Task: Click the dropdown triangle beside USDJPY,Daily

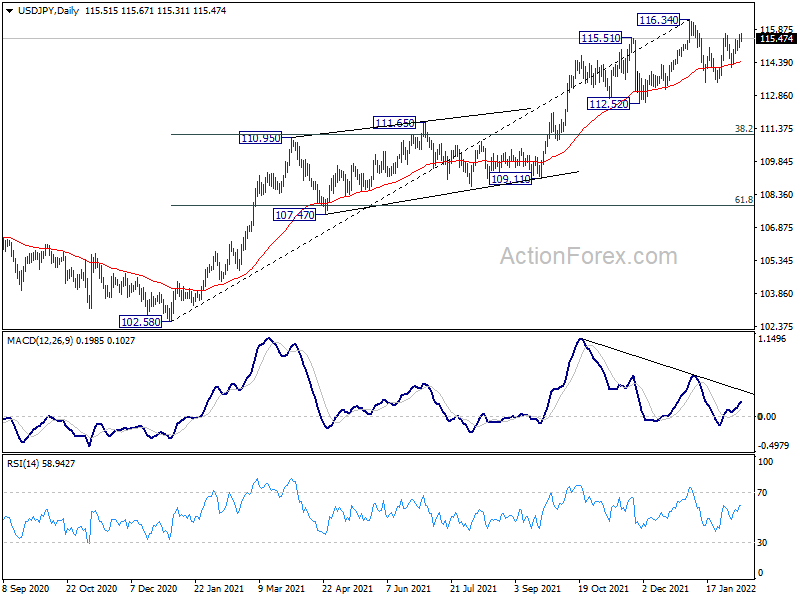Action: point(10,11)
